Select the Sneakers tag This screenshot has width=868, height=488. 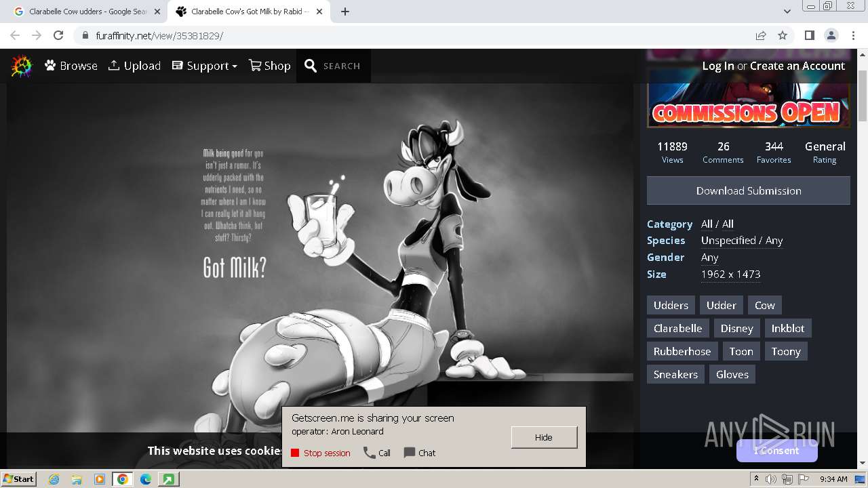675,374
